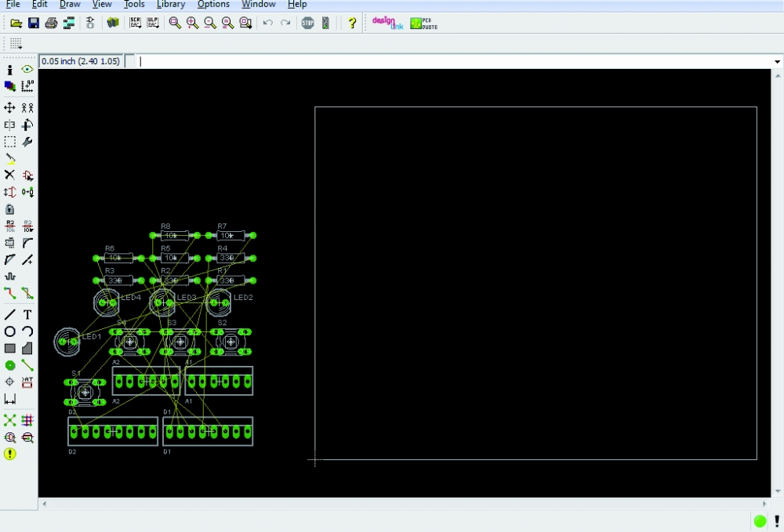Activate the Route airwire tool
This screenshot has width=784, height=532.
pyautogui.click(x=9, y=293)
